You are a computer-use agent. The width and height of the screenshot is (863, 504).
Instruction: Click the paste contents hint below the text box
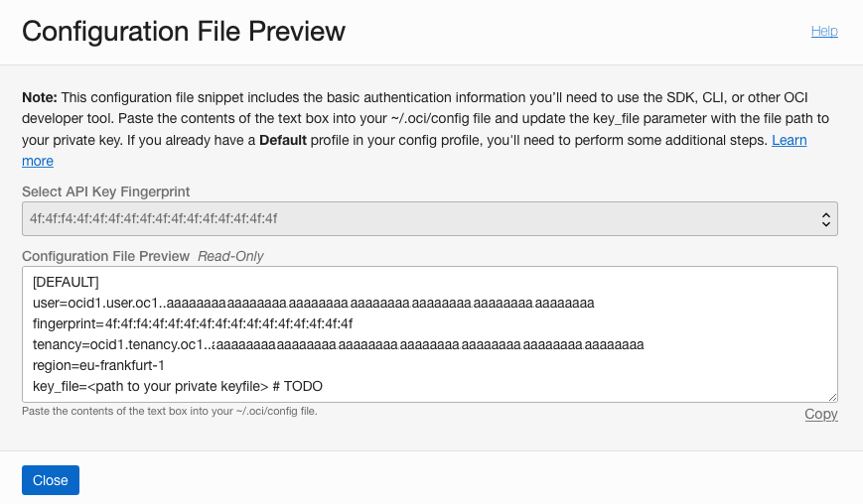tap(169, 411)
